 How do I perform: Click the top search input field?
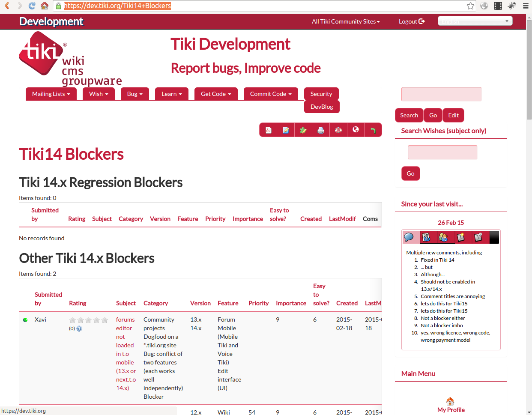(441, 94)
